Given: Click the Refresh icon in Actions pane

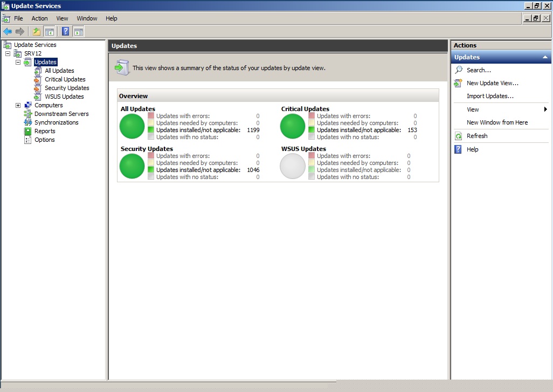Looking at the screenshot, I should pos(458,136).
